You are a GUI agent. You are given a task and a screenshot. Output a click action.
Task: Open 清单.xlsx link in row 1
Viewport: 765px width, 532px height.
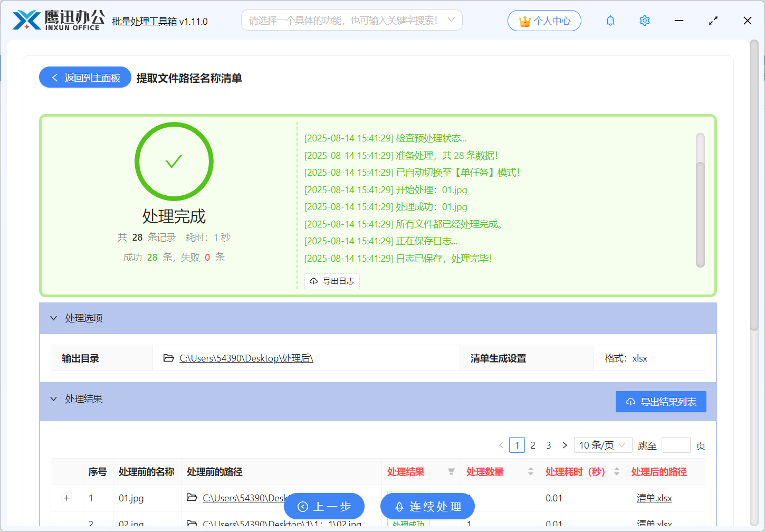(x=654, y=498)
